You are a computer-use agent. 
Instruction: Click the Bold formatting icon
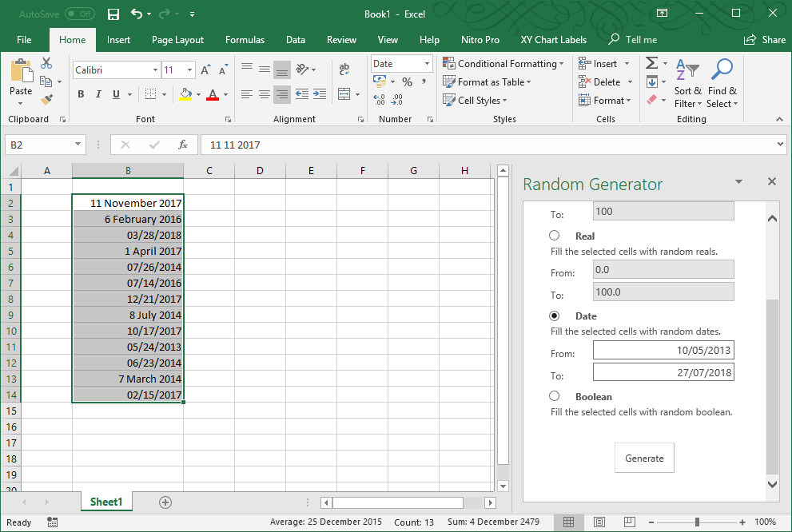pyautogui.click(x=81, y=94)
